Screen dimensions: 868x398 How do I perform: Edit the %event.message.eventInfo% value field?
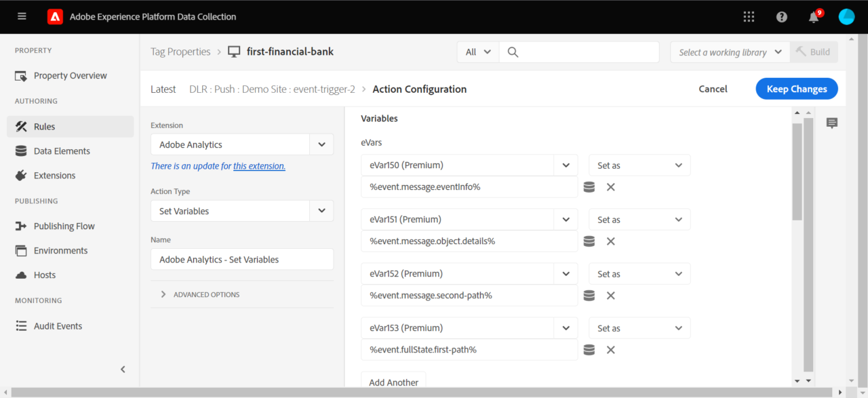[469, 187]
